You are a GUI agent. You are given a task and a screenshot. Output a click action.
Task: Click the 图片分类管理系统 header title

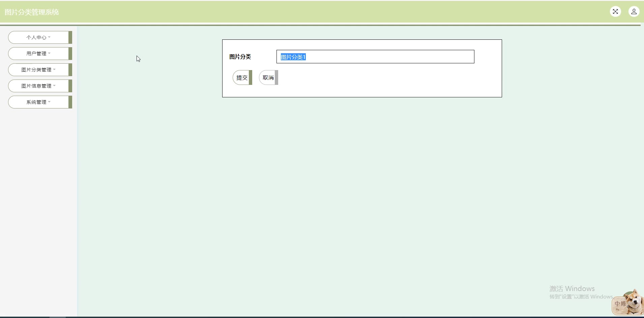(x=32, y=12)
